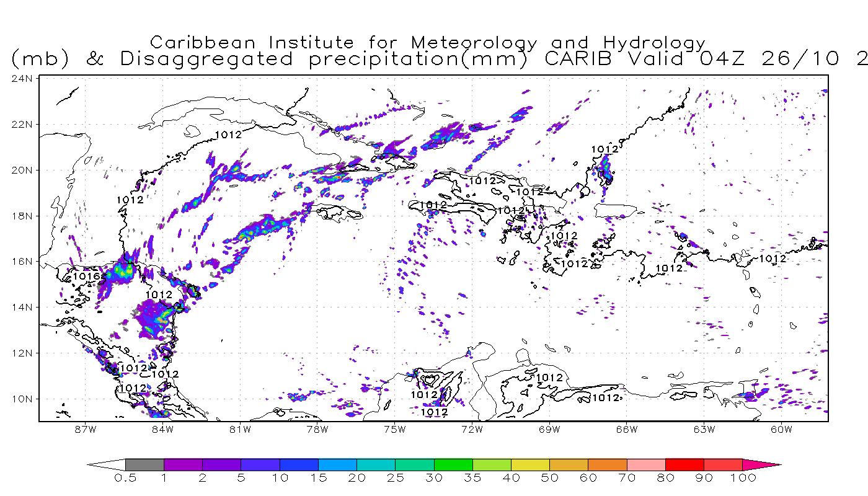
Task: Click the '87W' longitude label
Action: pos(84,430)
